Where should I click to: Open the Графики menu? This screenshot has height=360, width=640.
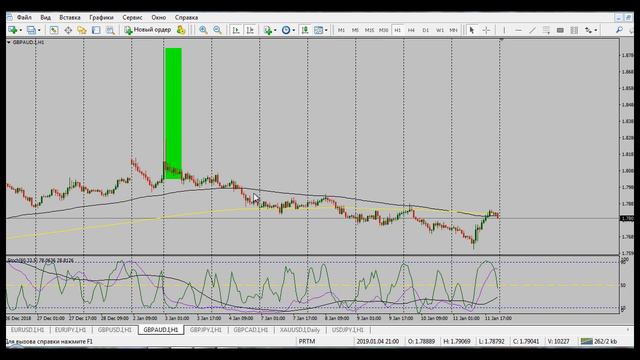[101, 18]
